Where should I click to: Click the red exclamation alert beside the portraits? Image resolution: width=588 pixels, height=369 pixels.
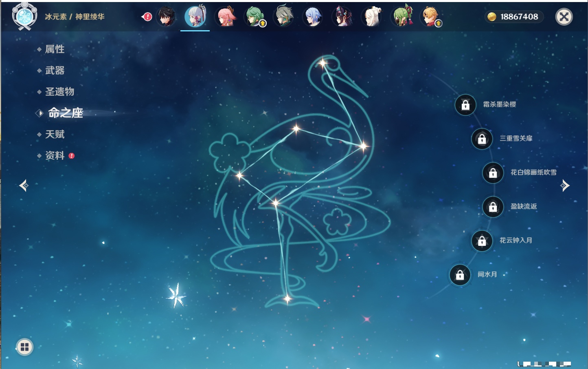point(147,17)
